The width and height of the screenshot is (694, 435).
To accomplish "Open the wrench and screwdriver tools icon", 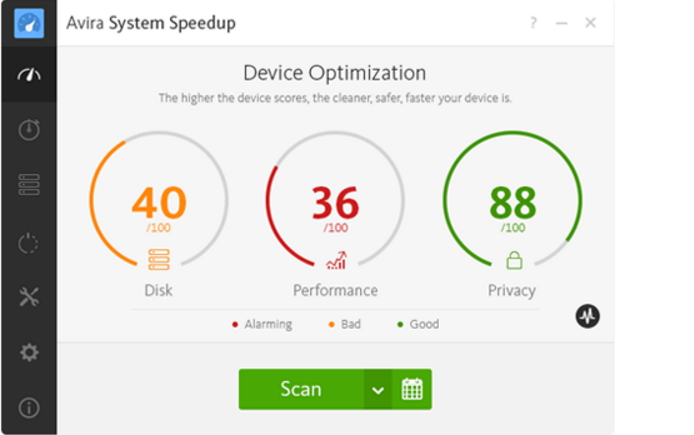I will pyautogui.click(x=29, y=297).
